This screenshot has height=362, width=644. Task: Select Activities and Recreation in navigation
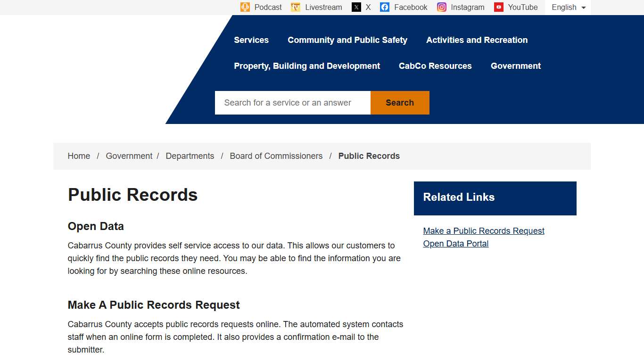coord(477,40)
